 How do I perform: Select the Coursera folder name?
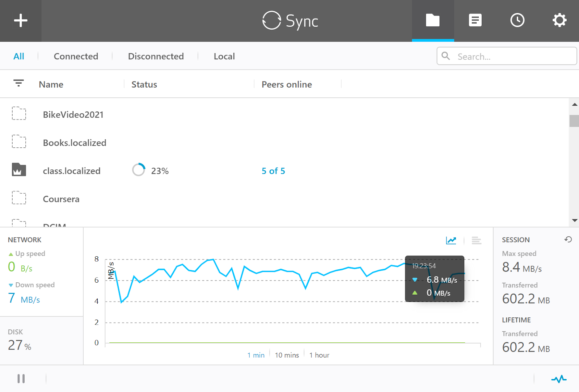61,199
